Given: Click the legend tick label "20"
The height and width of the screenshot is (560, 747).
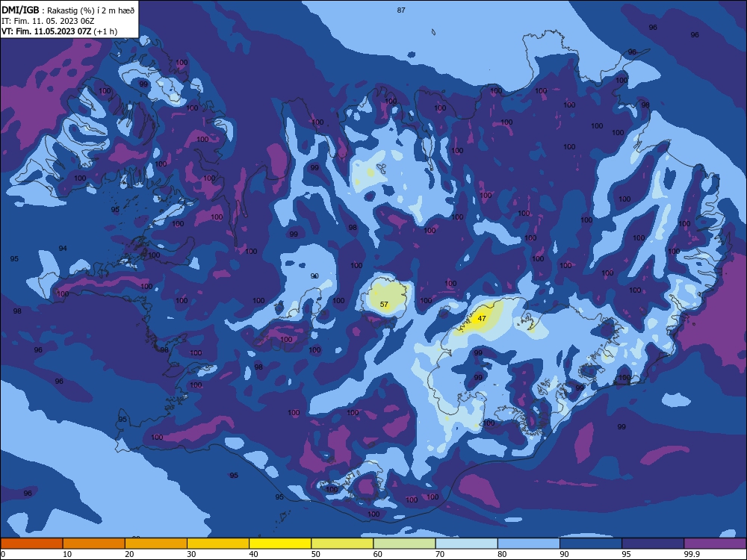Looking at the screenshot, I should pyautogui.click(x=129, y=554).
